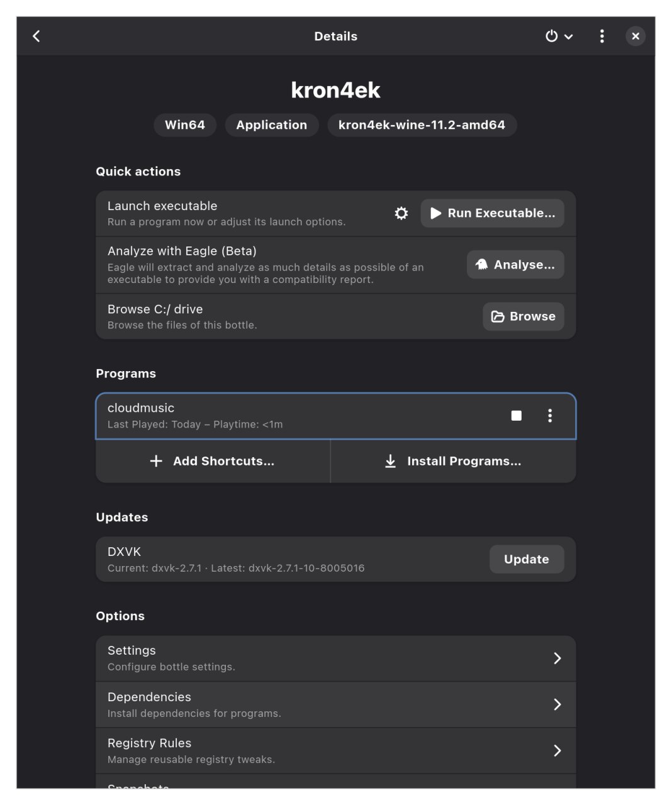Image resolution: width=672 pixels, height=805 pixels.
Task: Select the cloudmusic program row
Action: pos(283,416)
